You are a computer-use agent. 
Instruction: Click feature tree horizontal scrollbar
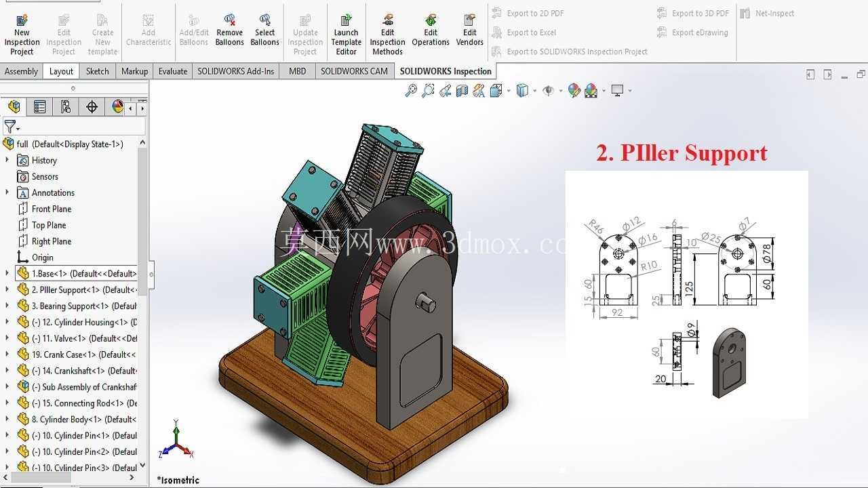click(41, 478)
